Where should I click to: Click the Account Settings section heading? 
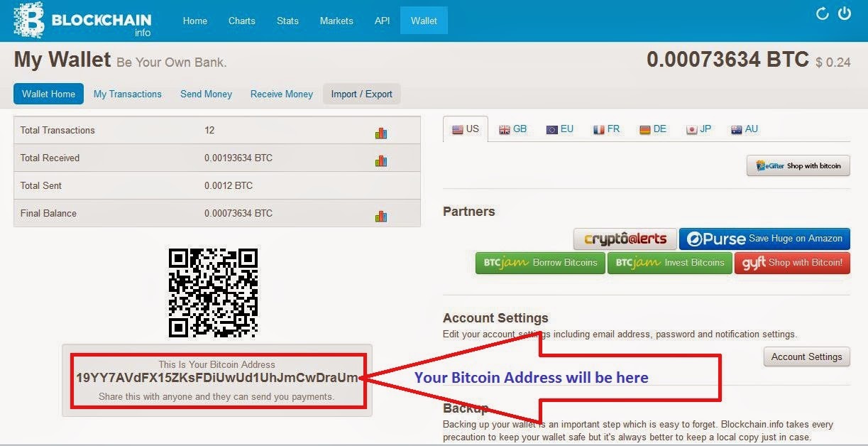(x=495, y=318)
